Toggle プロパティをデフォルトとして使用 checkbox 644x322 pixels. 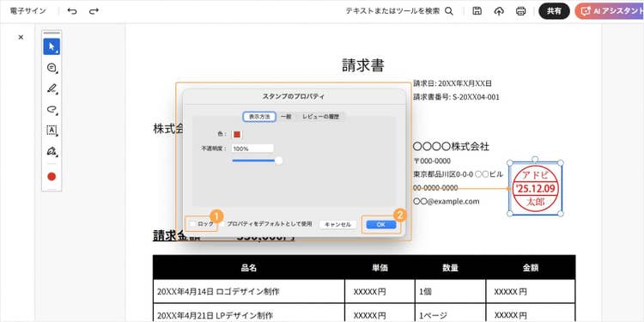222,224
